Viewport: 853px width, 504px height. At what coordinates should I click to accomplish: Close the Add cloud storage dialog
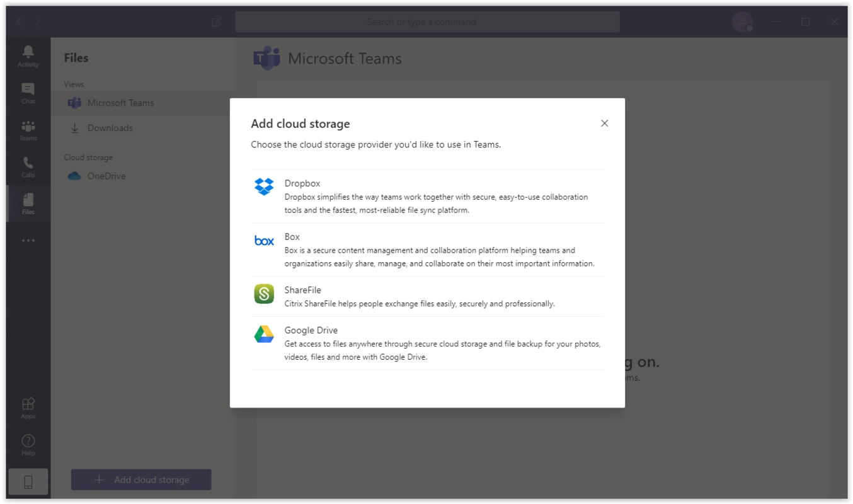[x=604, y=123]
